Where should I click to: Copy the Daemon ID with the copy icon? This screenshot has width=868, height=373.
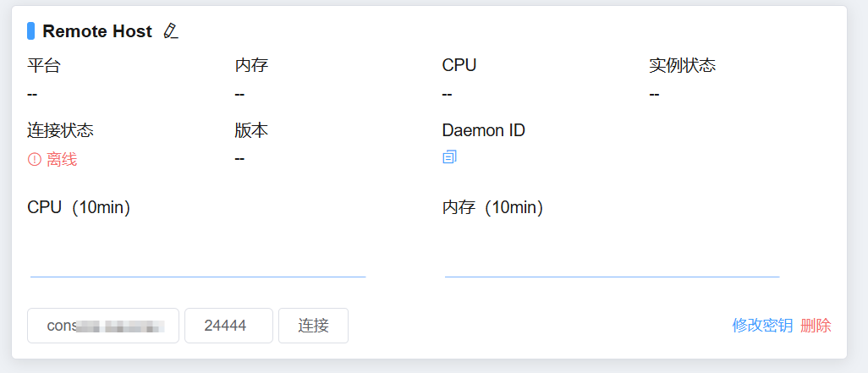[x=449, y=157]
